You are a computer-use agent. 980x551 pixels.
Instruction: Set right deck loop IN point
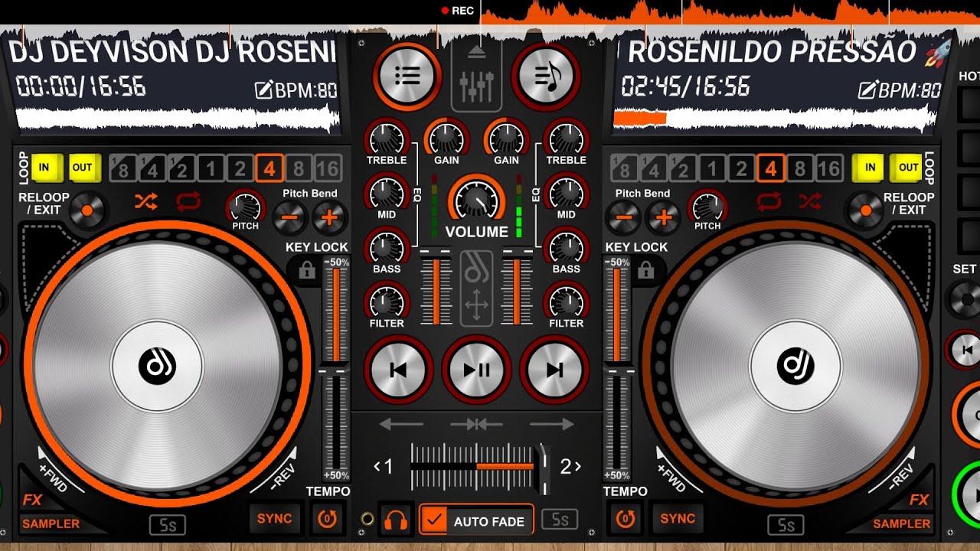coord(869,168)
